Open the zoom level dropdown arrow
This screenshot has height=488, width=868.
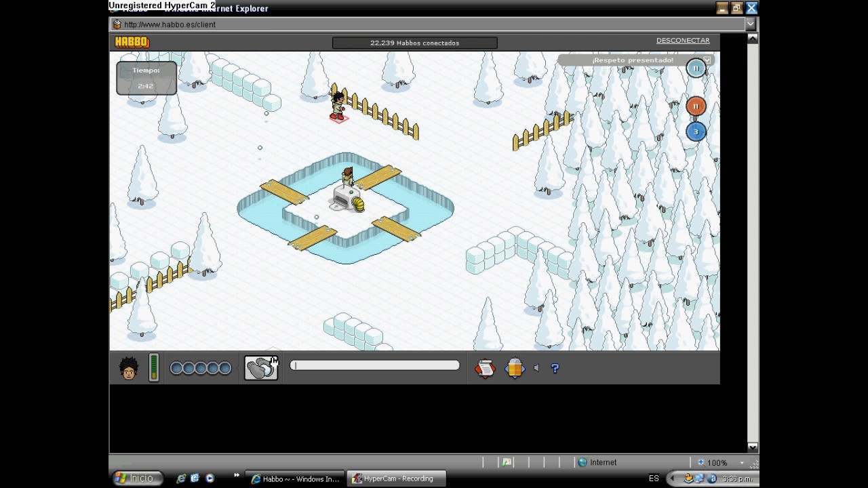[742, 463]
